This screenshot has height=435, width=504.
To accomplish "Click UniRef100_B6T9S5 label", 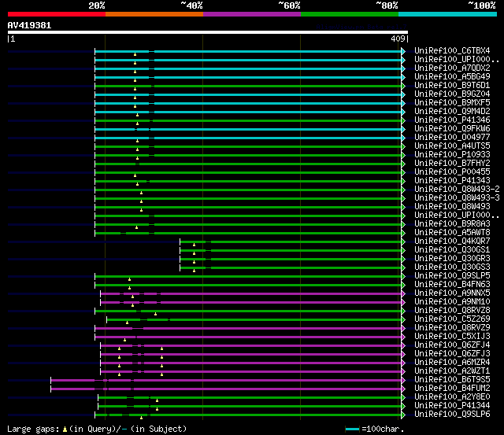I will pos(452,380).
